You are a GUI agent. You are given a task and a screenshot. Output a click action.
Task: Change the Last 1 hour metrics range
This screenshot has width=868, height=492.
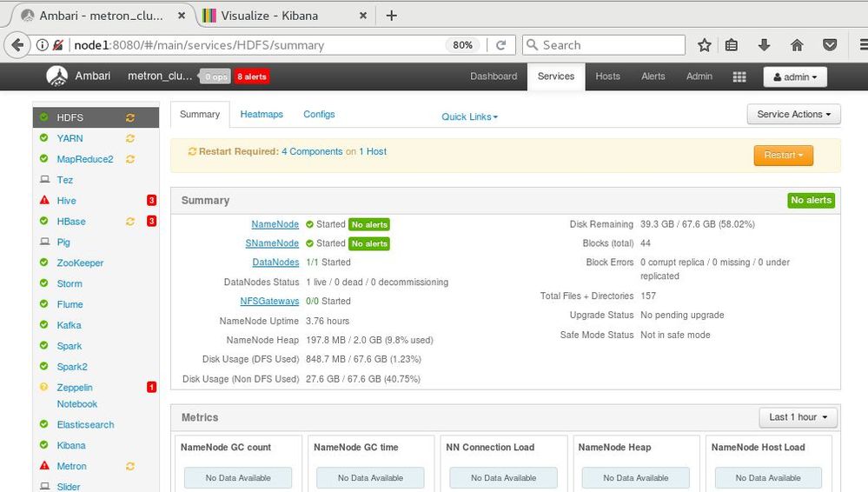(x=798, y=417)
